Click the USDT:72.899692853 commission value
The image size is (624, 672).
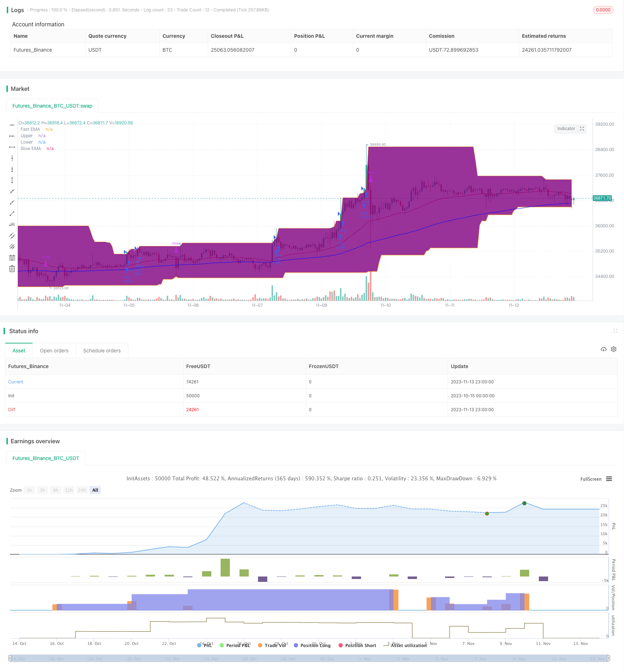tap(453, 50)
